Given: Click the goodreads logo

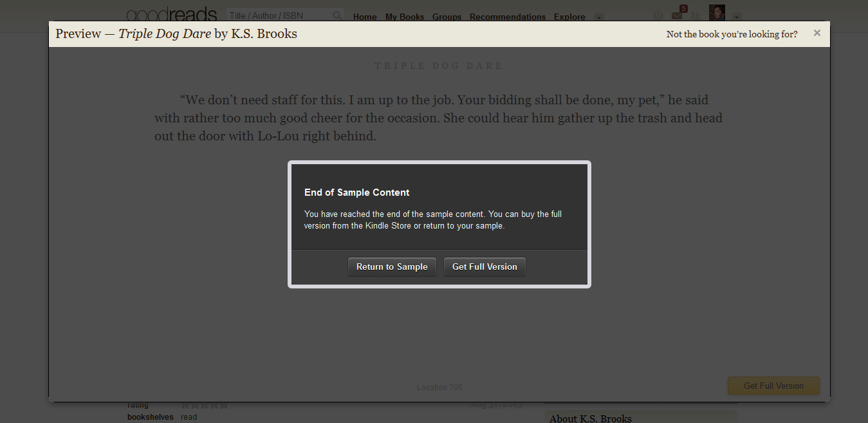Looking at the screenshot, I should click(x=172, y=15).
